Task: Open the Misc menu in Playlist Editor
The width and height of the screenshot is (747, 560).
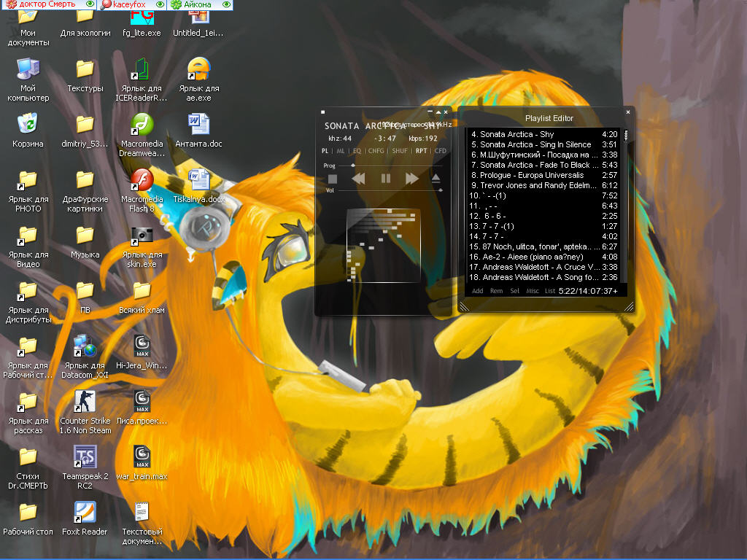Action: click(x=533, y=291)
